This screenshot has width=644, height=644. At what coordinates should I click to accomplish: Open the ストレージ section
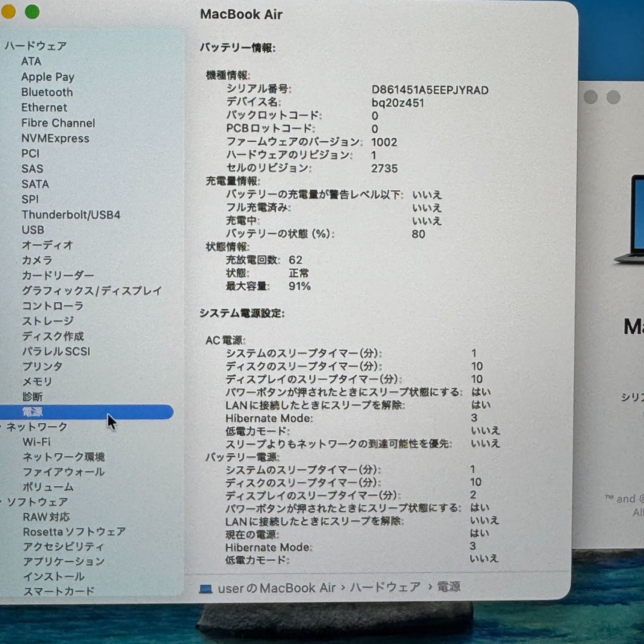pyautogui.click(x=48, y=321)
